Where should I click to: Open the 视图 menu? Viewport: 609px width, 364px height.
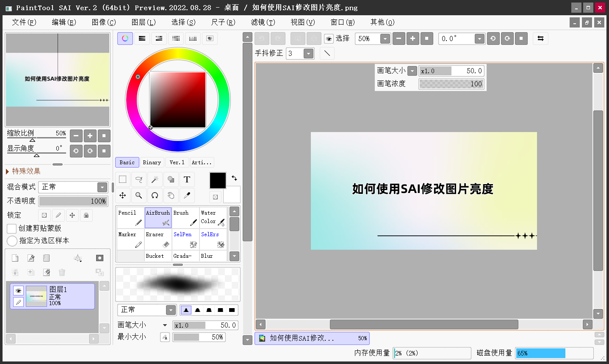(x=303, y=22)
